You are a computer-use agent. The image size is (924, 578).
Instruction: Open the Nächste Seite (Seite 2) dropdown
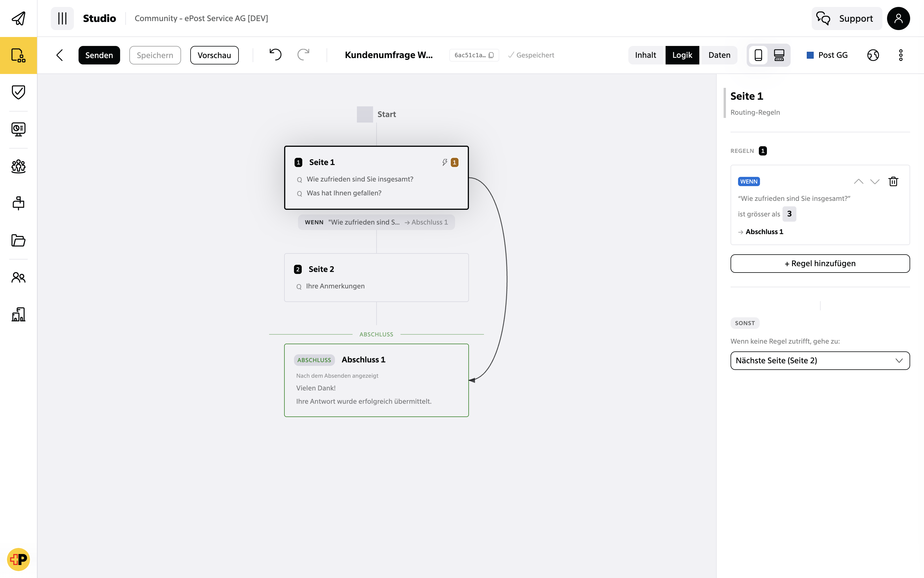(820, 360)
